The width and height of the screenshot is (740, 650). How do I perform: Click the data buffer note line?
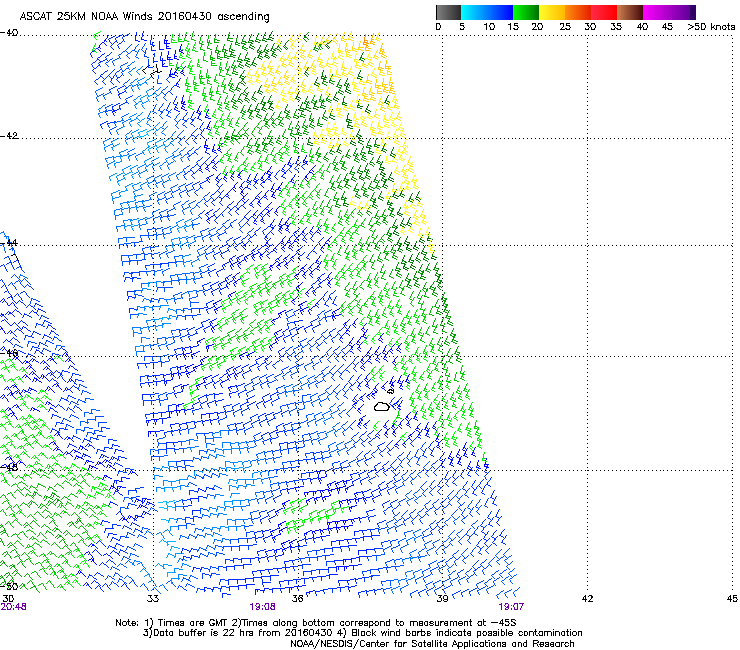tap(362, 633)
